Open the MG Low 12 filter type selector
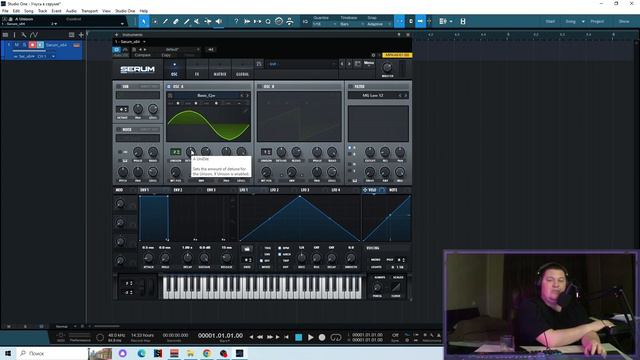Image resolution: width=640 pixels, height=360 pixels. pos(373,96)
